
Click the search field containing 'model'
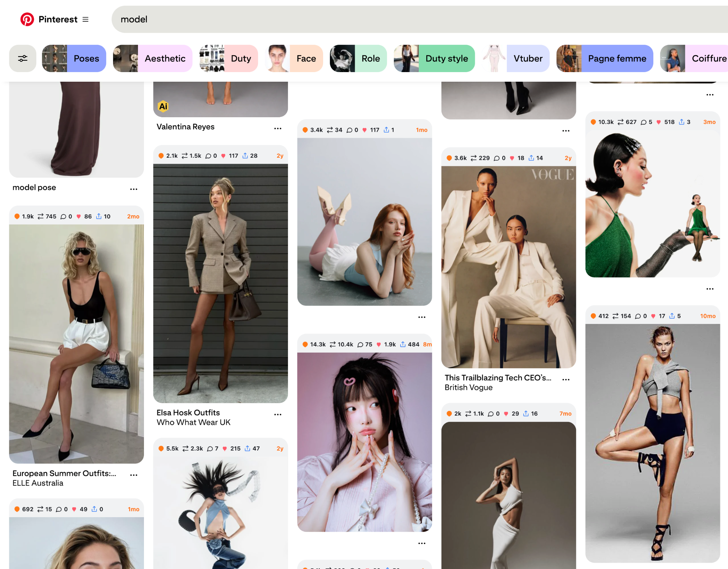pos(419,19)
